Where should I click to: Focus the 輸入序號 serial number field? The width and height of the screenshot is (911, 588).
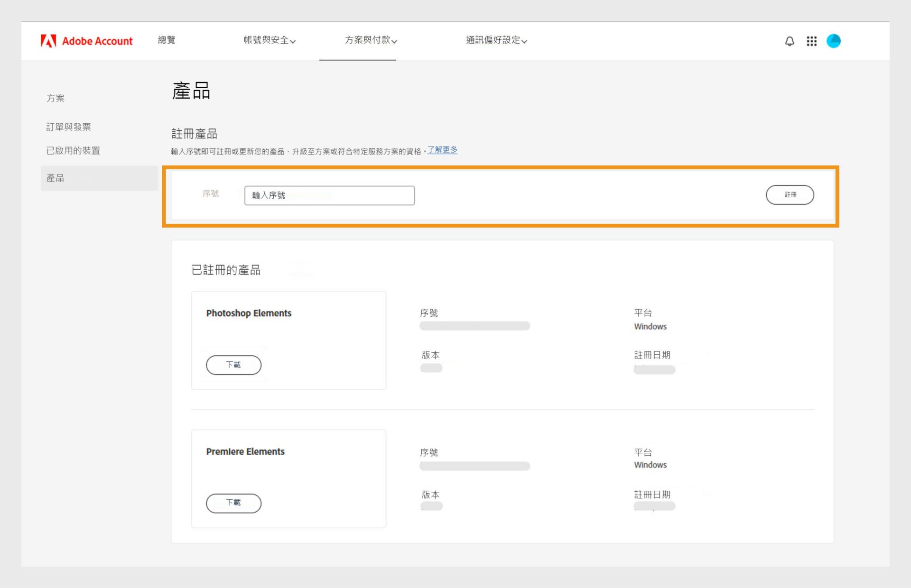tap(329, 195)
